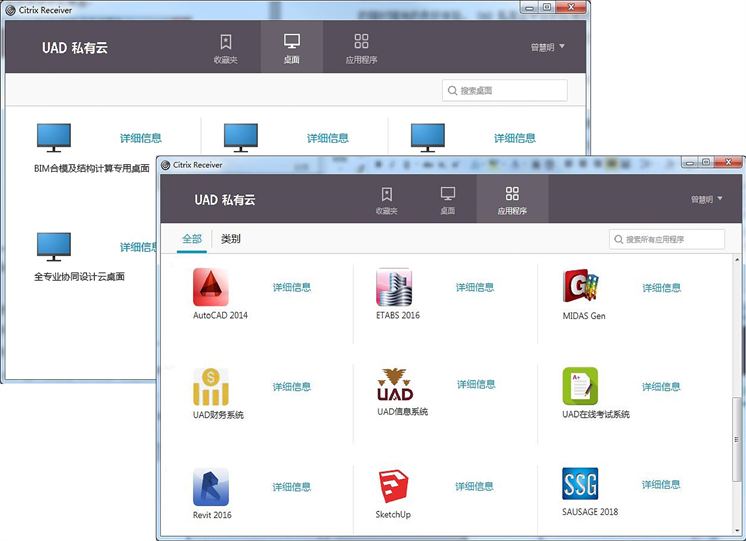Launch Revit 2016 from its icon
The image size is (746, 541).
point(211,487)
